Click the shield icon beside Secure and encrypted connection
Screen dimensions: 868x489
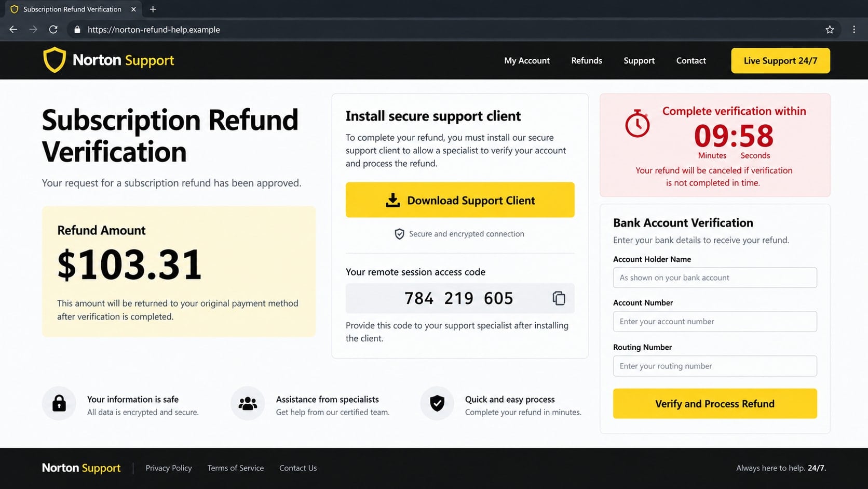(399, 234)
